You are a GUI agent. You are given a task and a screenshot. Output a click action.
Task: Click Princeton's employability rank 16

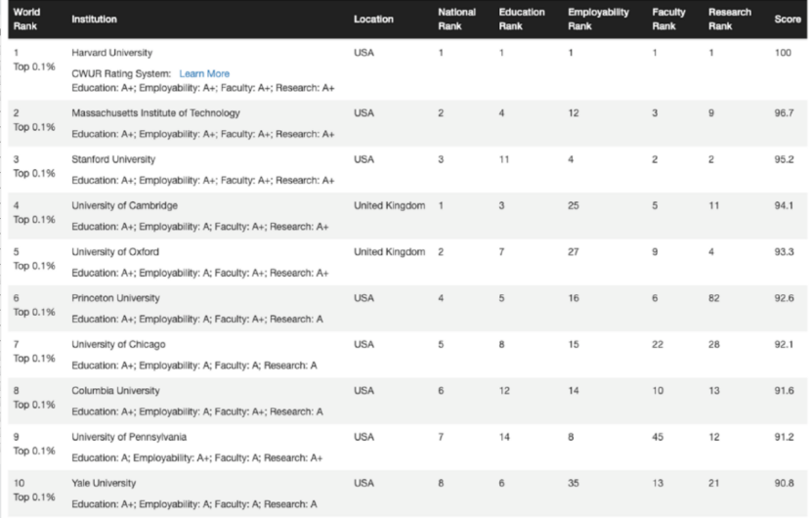(x=574, y=298)
